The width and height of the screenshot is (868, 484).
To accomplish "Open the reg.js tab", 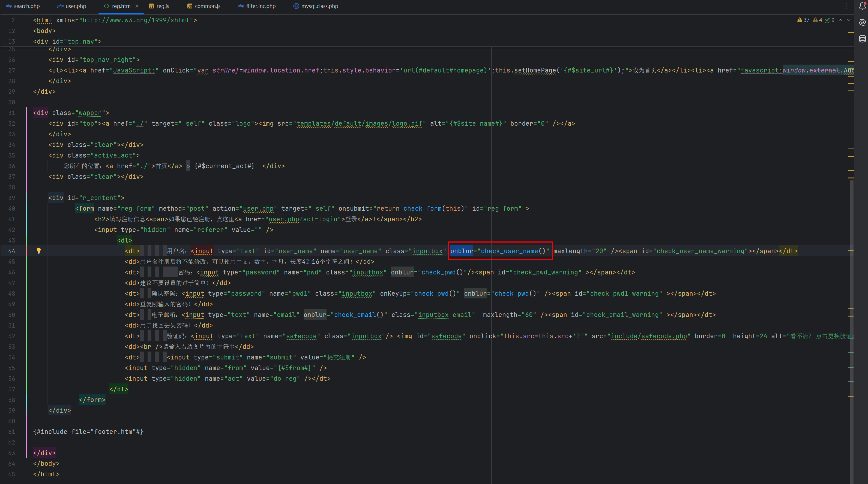I will click(x=159, y=6).
